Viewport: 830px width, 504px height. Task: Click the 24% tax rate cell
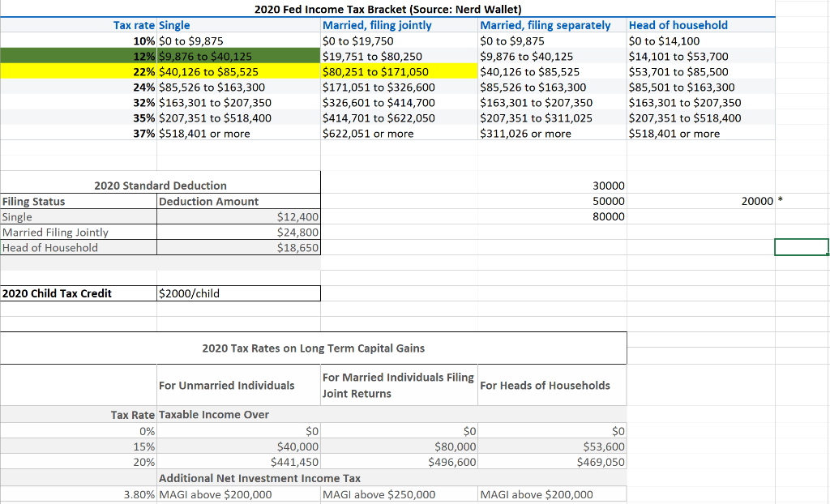(79, 87)
